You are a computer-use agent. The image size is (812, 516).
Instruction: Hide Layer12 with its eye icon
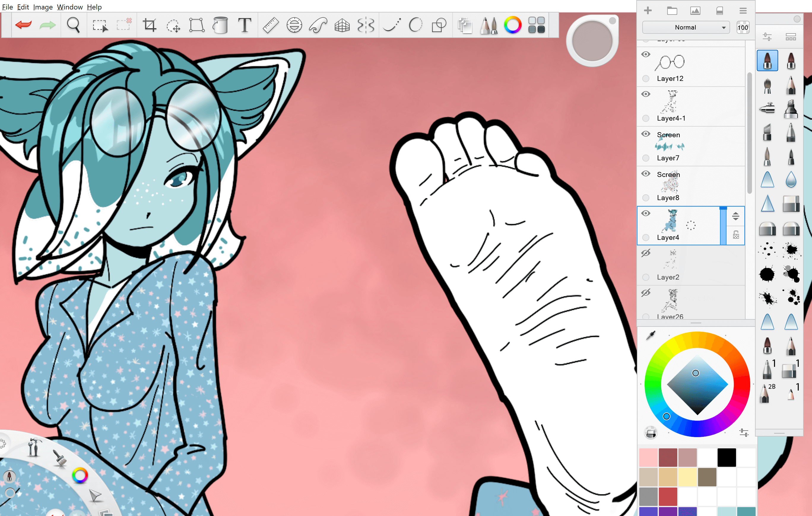pos(646,54)
